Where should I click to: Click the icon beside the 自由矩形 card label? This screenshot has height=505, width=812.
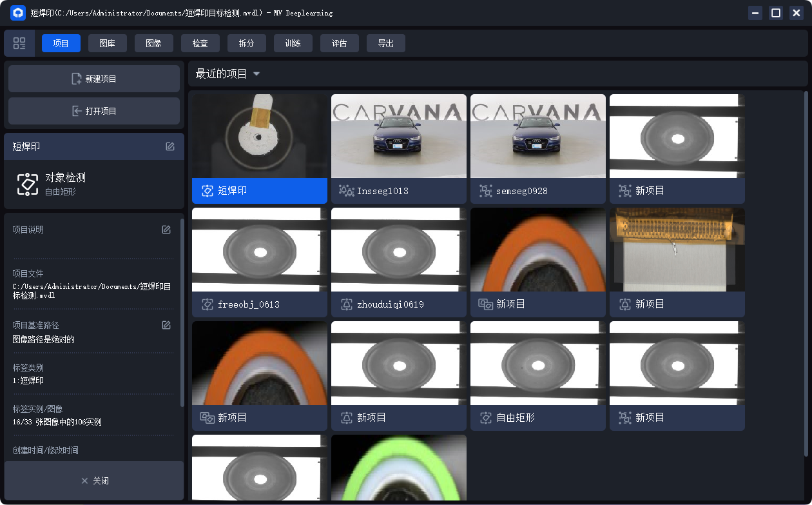[486, 418]
